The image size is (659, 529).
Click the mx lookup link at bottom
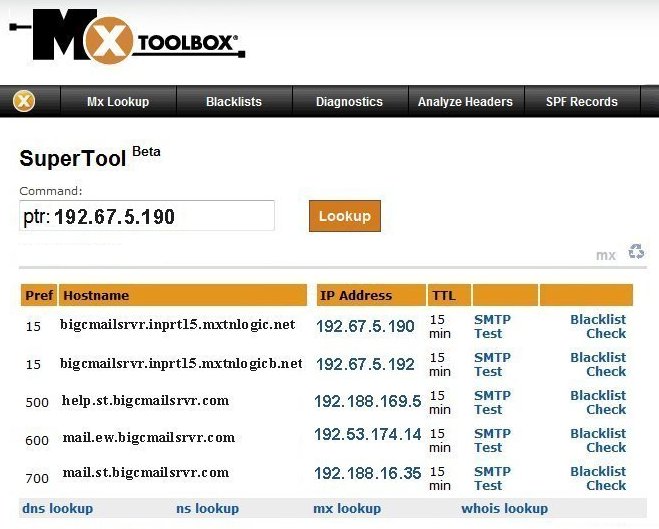point(347,508)
